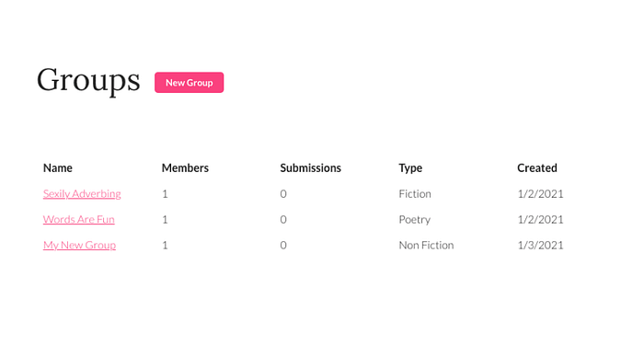Click the Groups page heading
Screen dimensions: 644x357
tap(88, 81)
